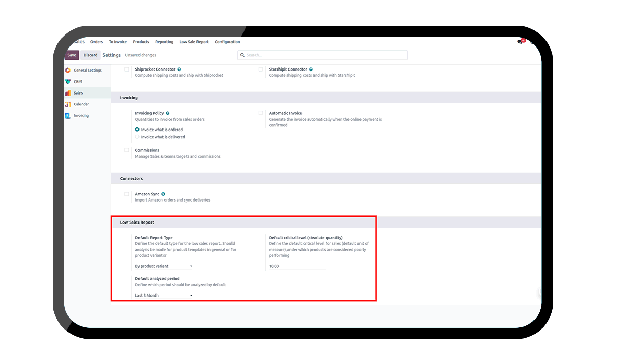Click the critical level field showing 10.00
The height and width of the screenshot is (364, 627).
coord(297,266)
